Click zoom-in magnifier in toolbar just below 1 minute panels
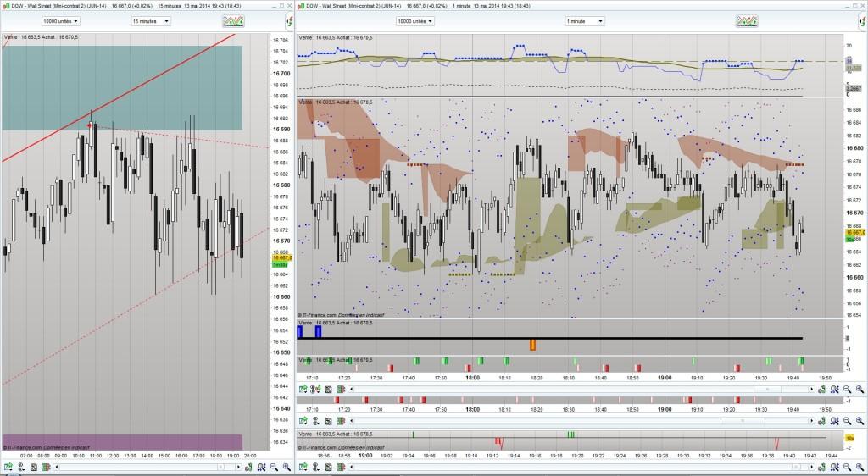The height and width of the screenshot is (476, 868). click(x=860, y=390)
